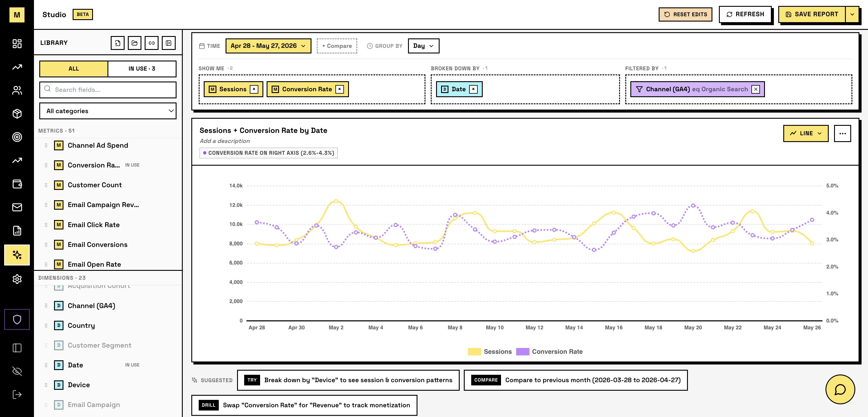Remove the Date breakdown chip
This screenshot has width=868, height=417.
pyautogui.click(x=474, y=89)
